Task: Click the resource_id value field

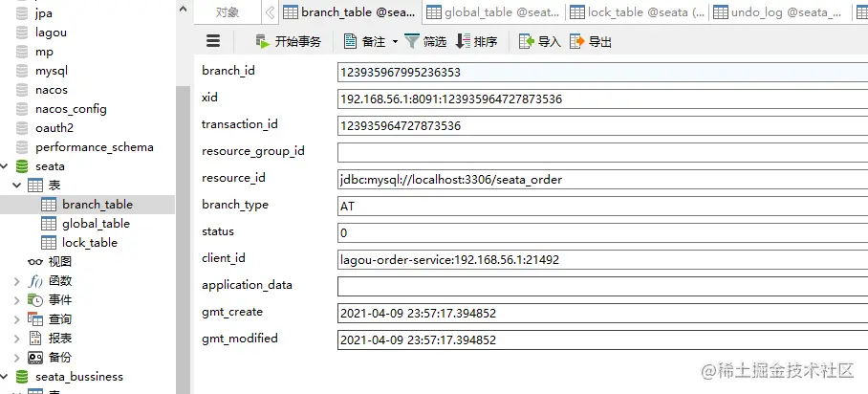Action: click(602, 180)
